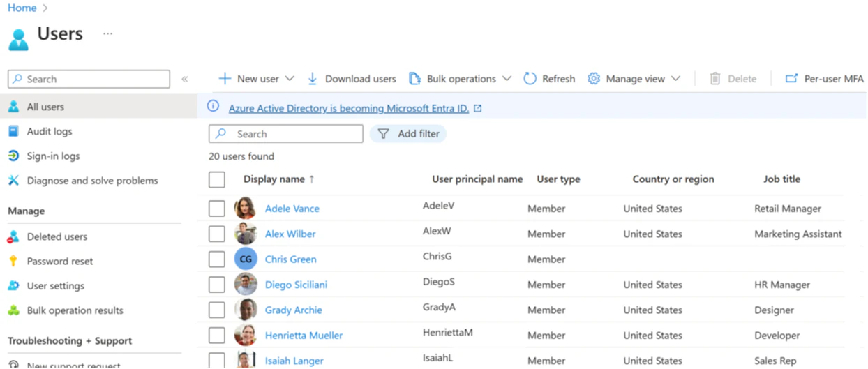Click Adele Vance's profile photo
Screen dimensions: 868x369
(x=246, y=208)
